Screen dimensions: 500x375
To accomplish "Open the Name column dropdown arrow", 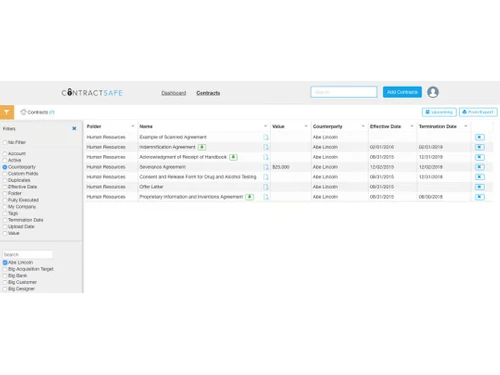I will [265, 126].
